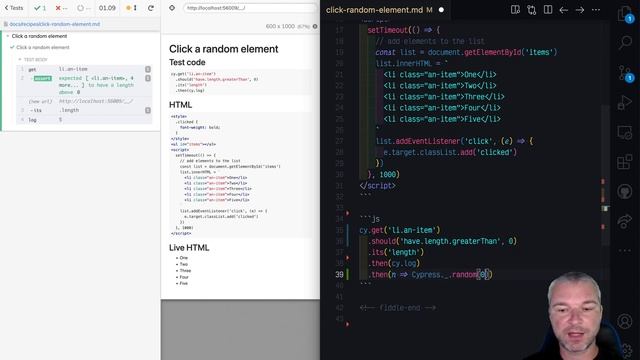Click line number 39 in the gutter

339,274
